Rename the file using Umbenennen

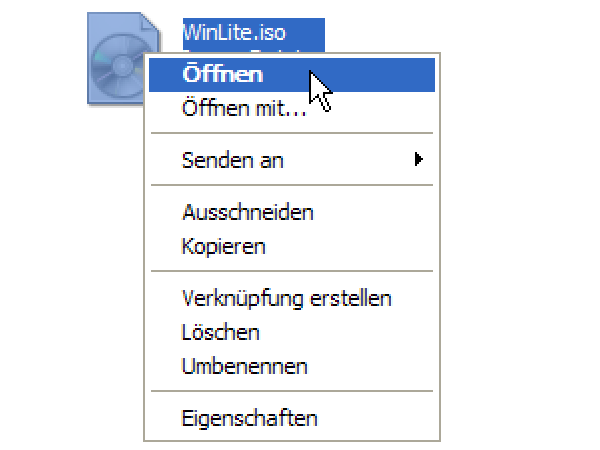244,366
